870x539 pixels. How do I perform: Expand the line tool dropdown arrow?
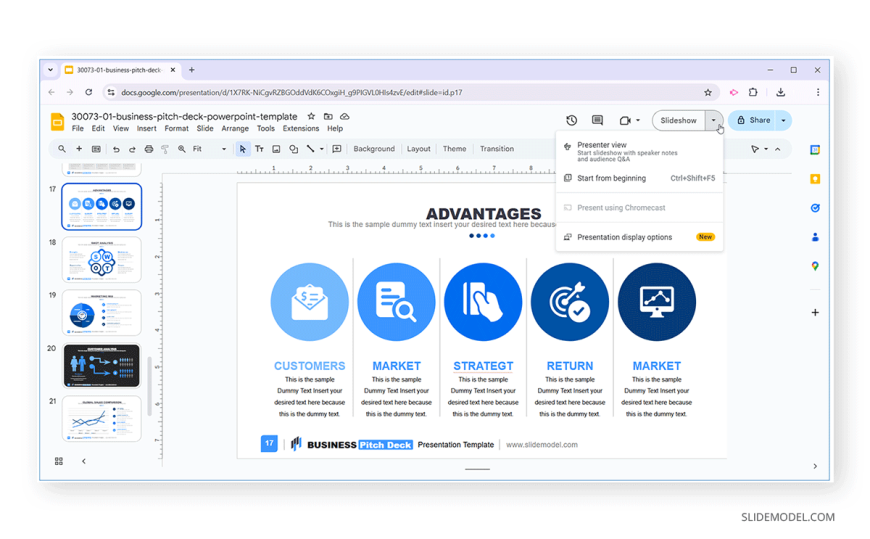322,149
